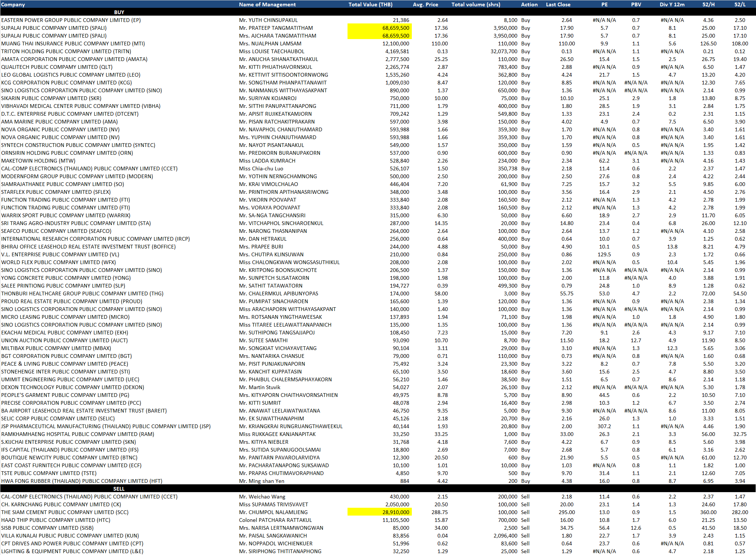
Task: Click TRITON HOLDING (TRITN) company cell
Action: 66,51
